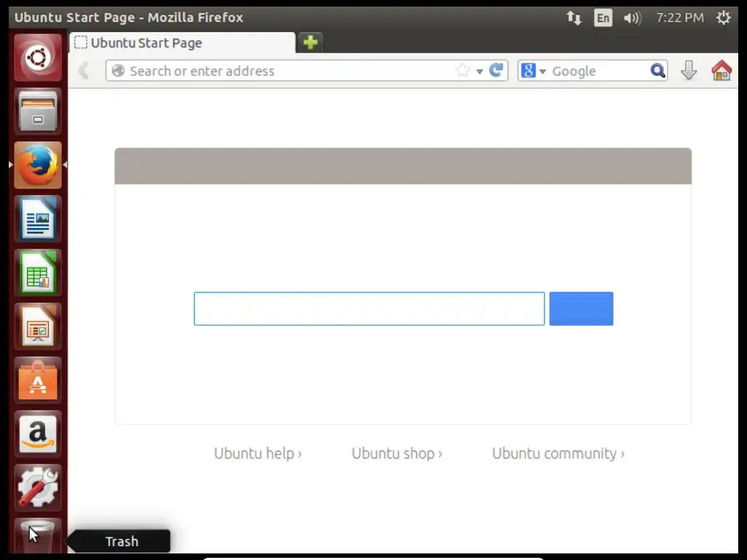
Task: Go to the Firefox home page
Action: [x=721, y=71]
